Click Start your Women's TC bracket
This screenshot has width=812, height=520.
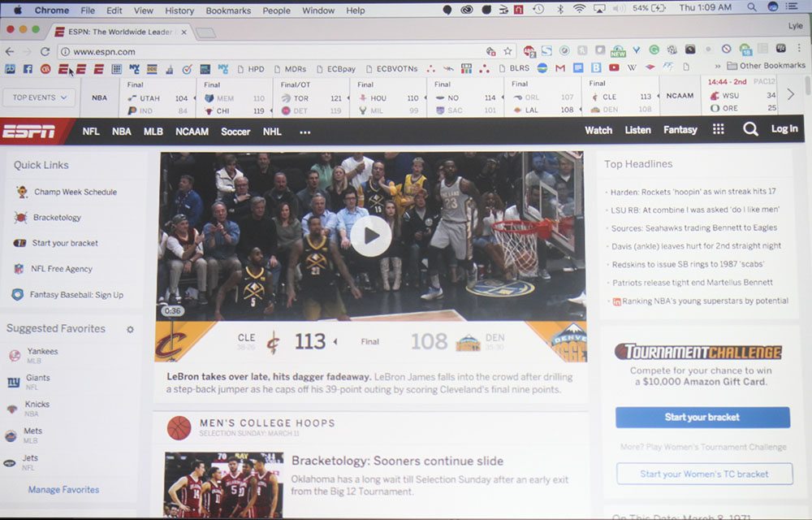[704, 474]
